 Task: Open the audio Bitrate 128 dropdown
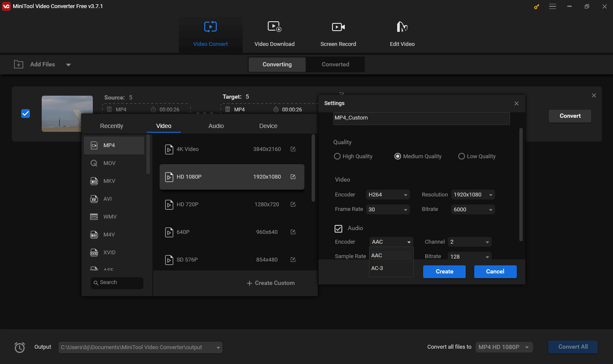tap(470, 256)
